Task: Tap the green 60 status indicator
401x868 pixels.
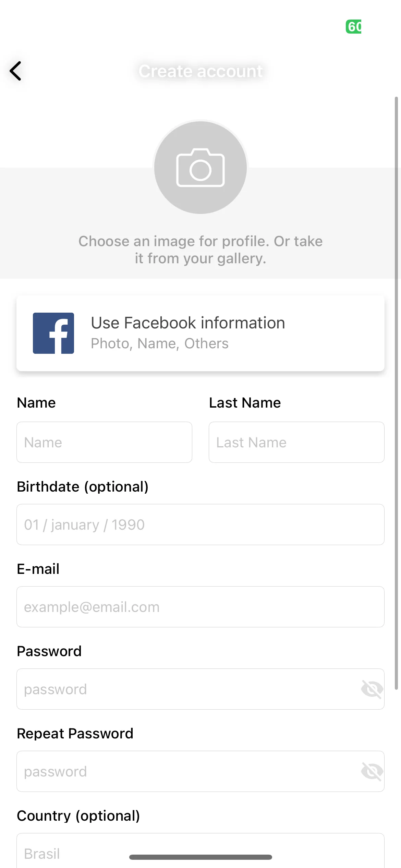Action: (x=353, y=27)
